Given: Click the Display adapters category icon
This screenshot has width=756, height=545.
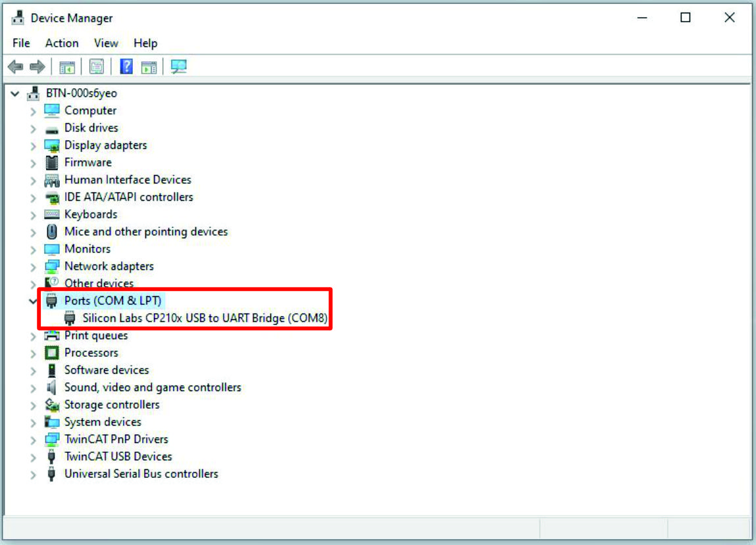Looking at the screenshot, I should point(51,145).
